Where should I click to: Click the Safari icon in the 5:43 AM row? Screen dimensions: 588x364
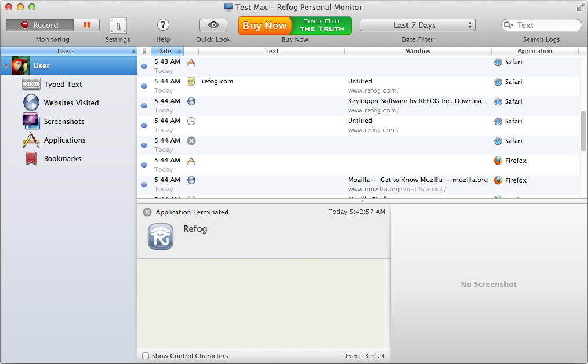[x=498, y=62]
